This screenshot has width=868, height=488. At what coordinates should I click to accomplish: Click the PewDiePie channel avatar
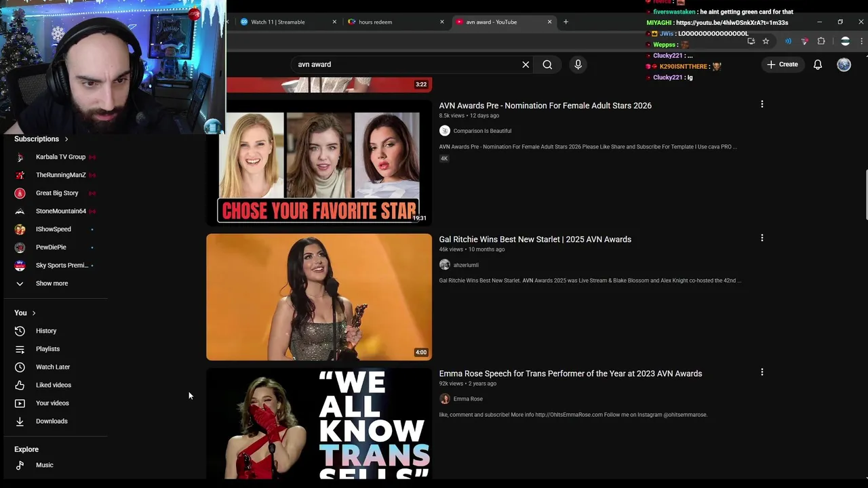tap(20, 247)
